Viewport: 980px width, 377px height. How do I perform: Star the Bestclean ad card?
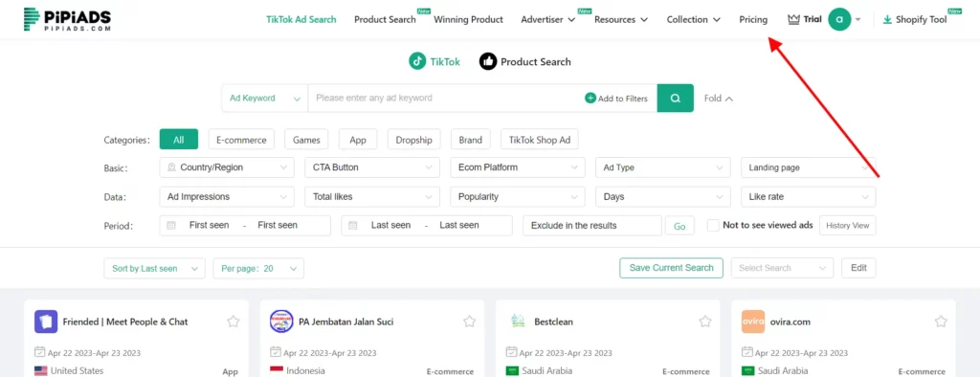705,322
